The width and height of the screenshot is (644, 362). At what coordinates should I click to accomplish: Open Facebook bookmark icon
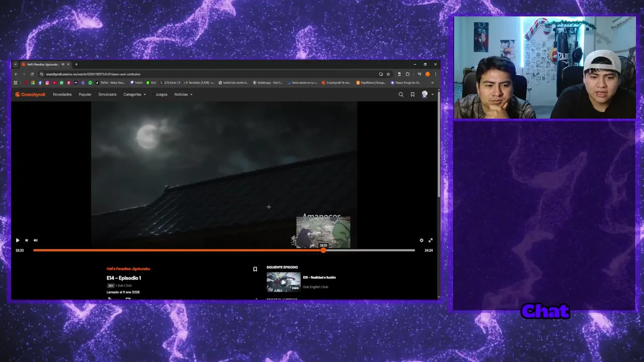pyautogui.click(x=40, y=82)
